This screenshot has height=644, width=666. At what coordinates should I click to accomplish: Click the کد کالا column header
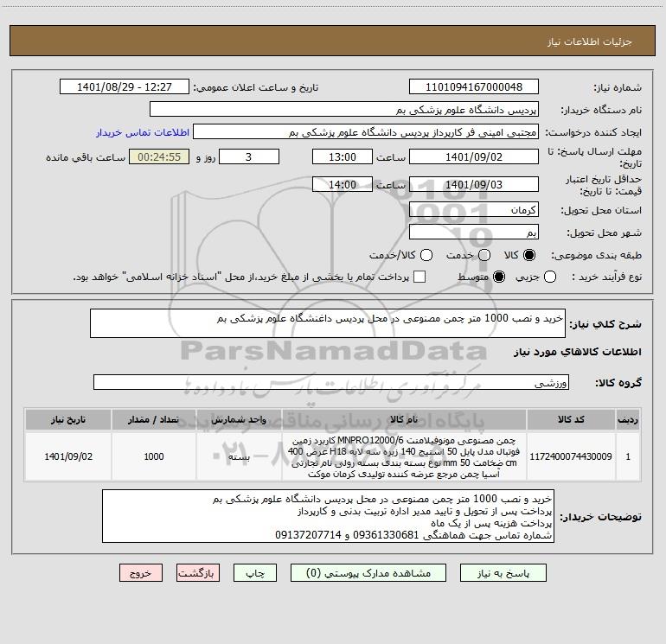[x=571, y=420]
